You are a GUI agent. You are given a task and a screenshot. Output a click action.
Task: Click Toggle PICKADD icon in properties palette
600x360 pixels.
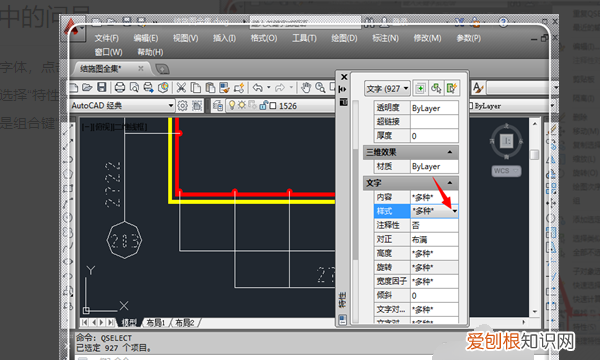(420, 89)
